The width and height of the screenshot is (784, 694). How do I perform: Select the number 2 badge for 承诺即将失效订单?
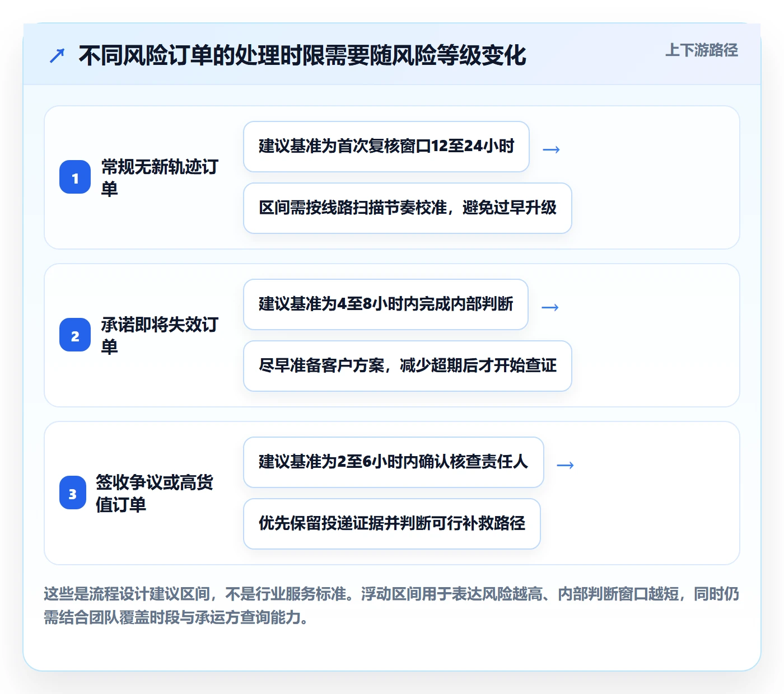[75, 335]
